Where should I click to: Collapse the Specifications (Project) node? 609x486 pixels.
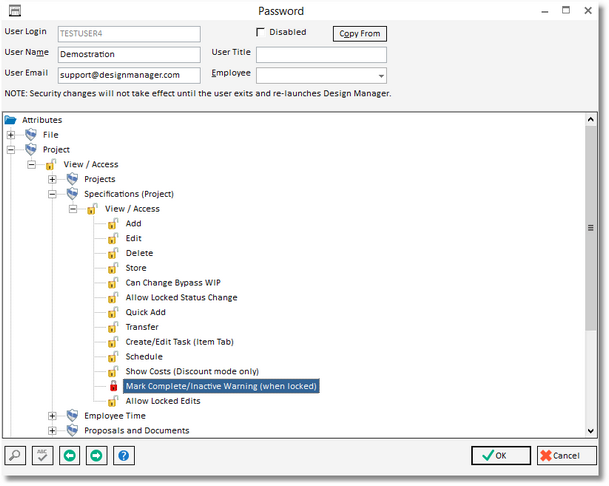pos(52,194)
